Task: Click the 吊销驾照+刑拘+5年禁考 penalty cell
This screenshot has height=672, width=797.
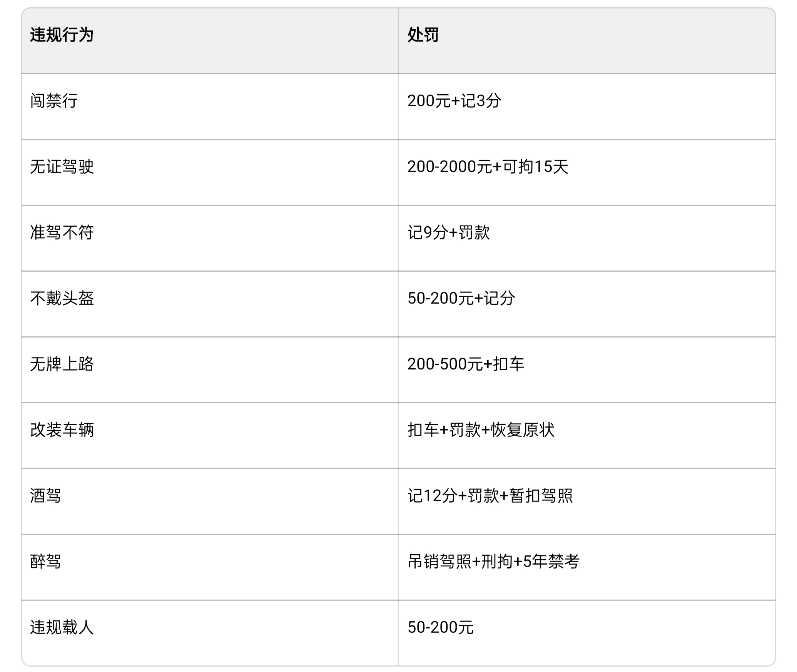Action: [493, 562]
